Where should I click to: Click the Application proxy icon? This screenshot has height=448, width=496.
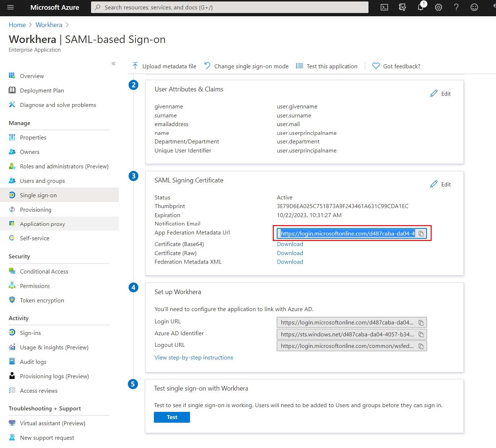[12, 224]
